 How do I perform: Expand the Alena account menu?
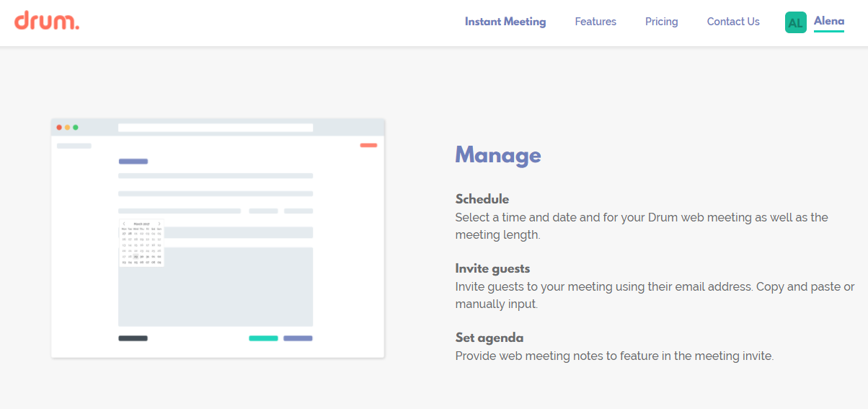(829, 22)
